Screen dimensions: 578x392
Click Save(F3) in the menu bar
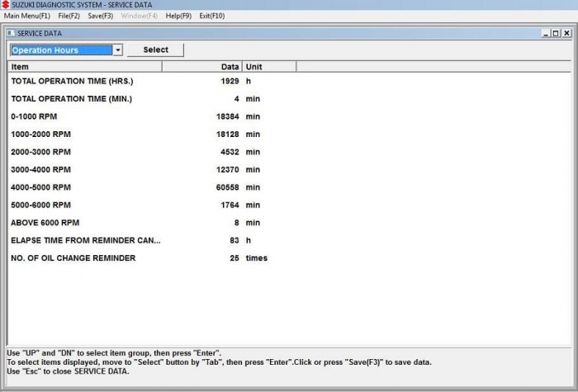tap(101, 16)
